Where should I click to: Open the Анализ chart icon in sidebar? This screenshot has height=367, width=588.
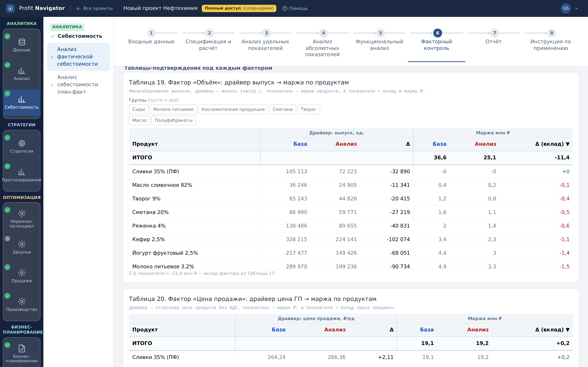pos(22,71)
